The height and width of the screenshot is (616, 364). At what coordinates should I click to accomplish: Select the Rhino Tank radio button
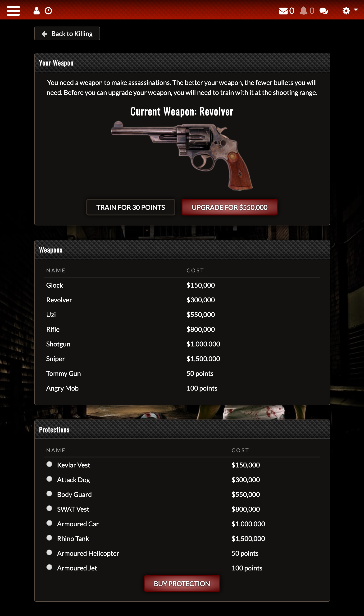(49, 538)
